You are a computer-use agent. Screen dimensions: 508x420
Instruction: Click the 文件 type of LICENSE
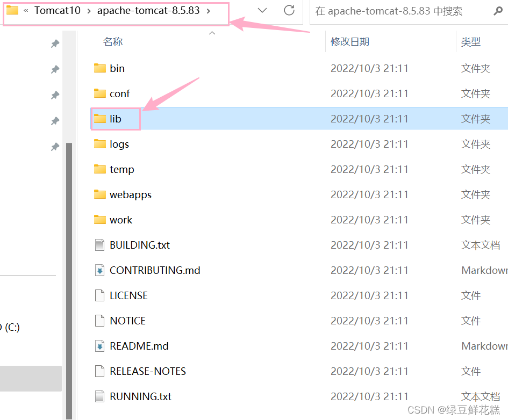[x=471, y=295]
